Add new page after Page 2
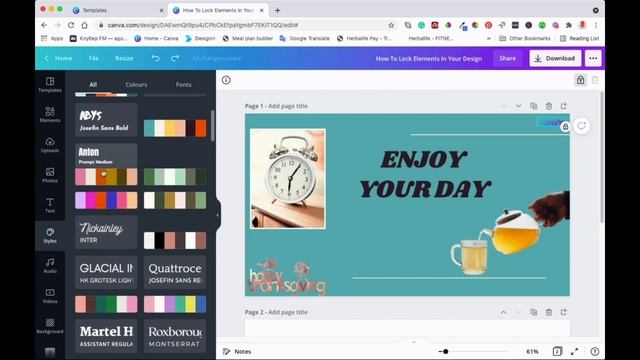Image resolution: width=640 pixels, height=360 pixels. [564, 312]
